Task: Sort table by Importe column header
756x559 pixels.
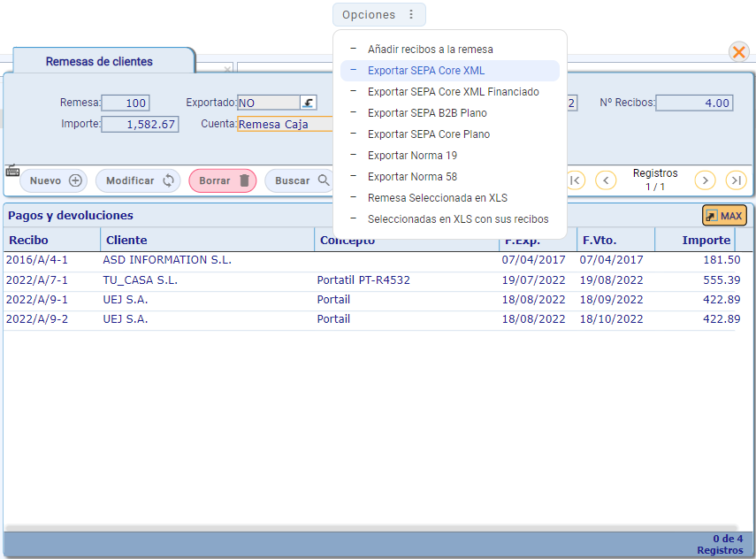Action: click(706, 240)
